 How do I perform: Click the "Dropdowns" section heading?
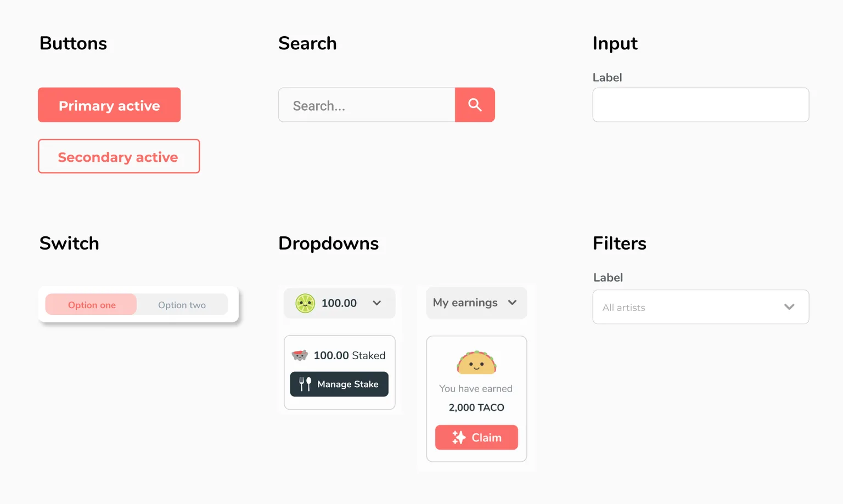coord(328,243)
